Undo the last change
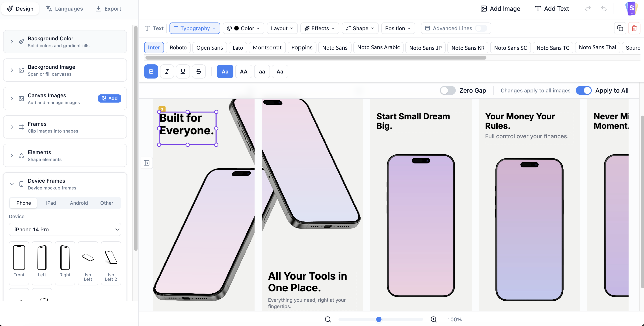 tap(604, 9)
